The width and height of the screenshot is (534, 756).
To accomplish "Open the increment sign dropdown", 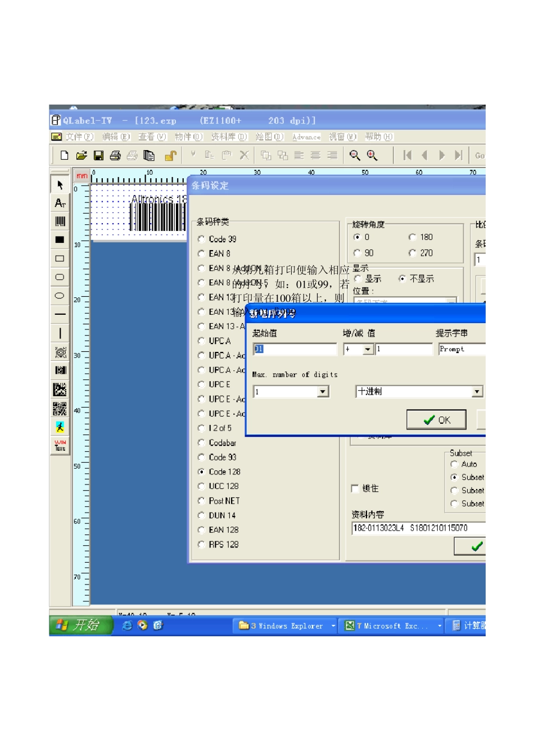I will pos(368,349).
